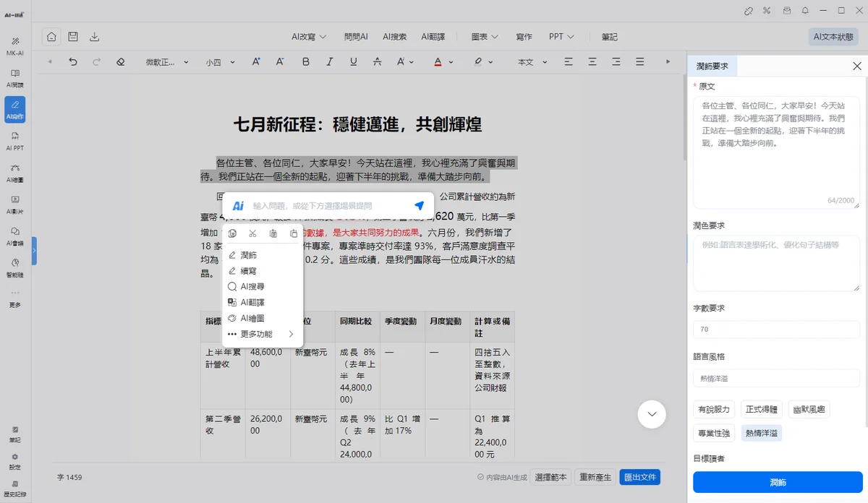Screen dimensions: 868x503
Task: Increase font size with the A+ icon
Action: 256,62
